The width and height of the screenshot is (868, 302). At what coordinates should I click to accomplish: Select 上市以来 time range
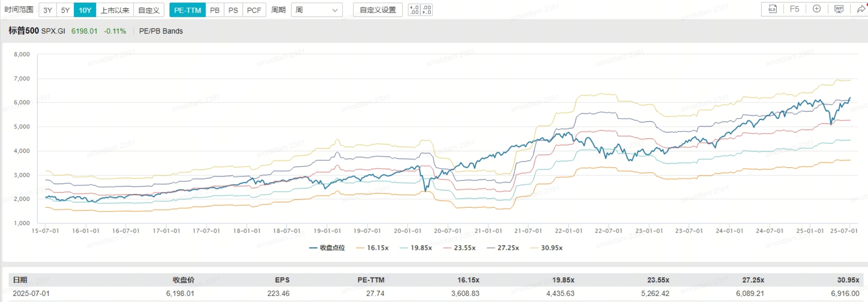(115, 10)
